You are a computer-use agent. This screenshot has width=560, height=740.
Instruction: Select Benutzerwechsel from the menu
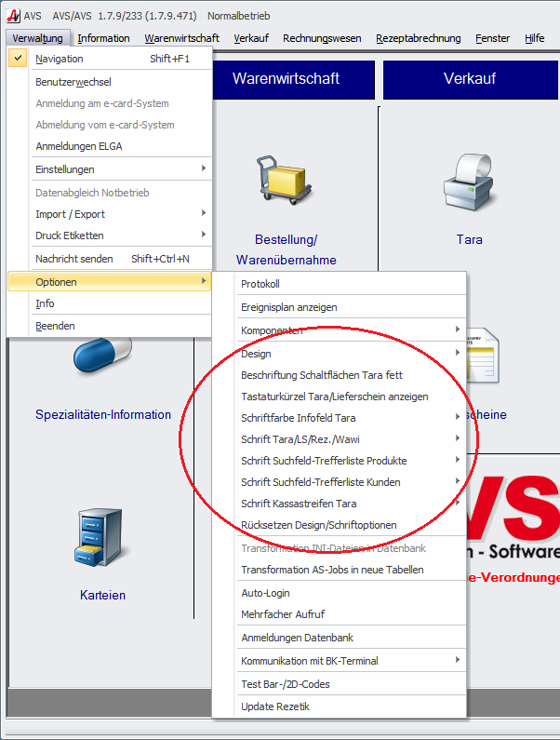click(x=73, y=82)
